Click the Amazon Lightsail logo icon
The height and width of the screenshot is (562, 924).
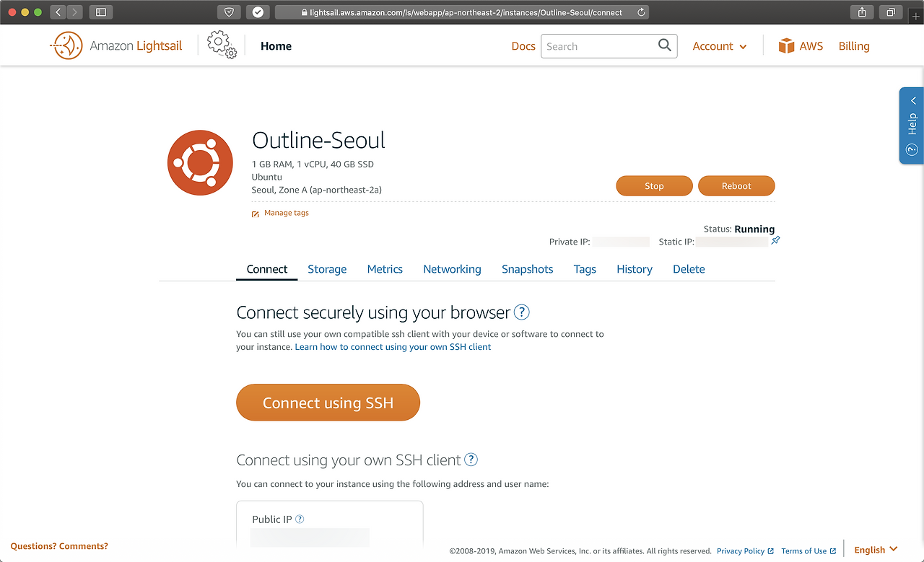point(66,45)
